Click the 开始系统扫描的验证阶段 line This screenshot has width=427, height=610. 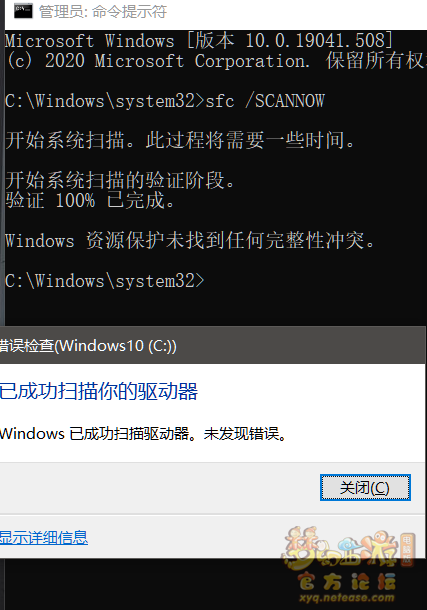tap(120, 181)
